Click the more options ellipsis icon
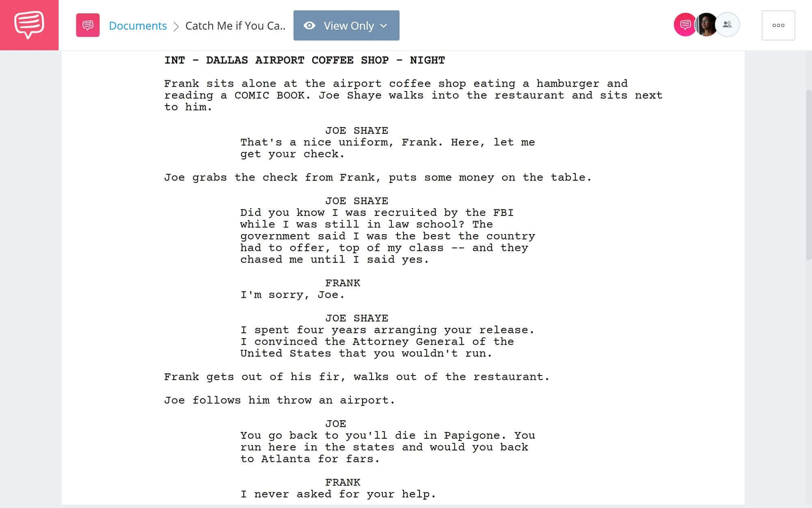Viewport: 812px width, 508px height. click(x=778, y=25)
